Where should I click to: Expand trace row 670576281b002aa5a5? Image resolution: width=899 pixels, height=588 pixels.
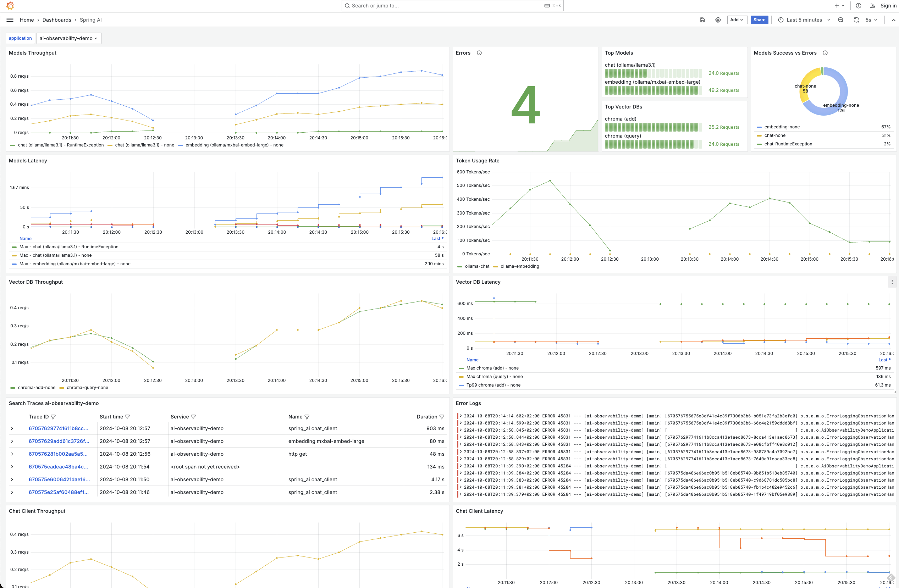12,454
